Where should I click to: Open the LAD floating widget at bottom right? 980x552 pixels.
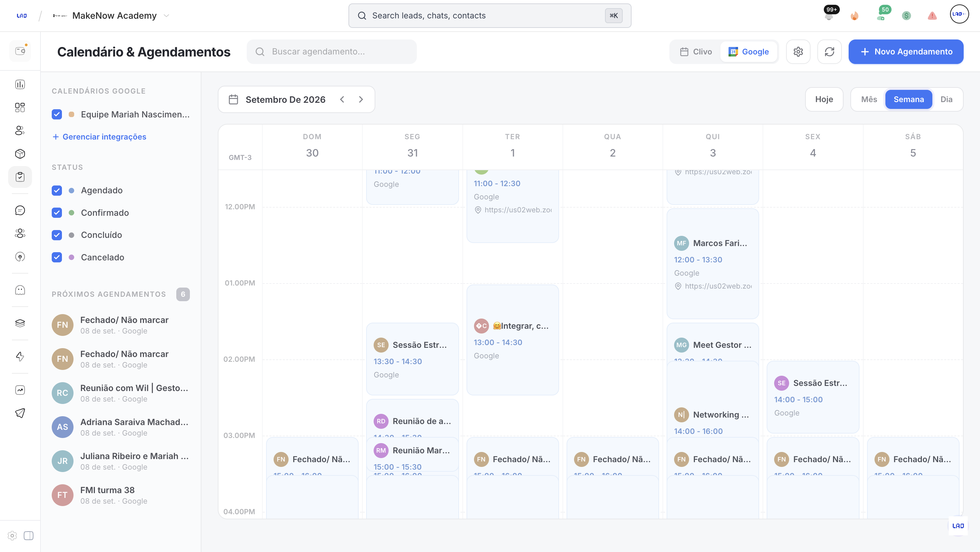[x=958, y=526]
